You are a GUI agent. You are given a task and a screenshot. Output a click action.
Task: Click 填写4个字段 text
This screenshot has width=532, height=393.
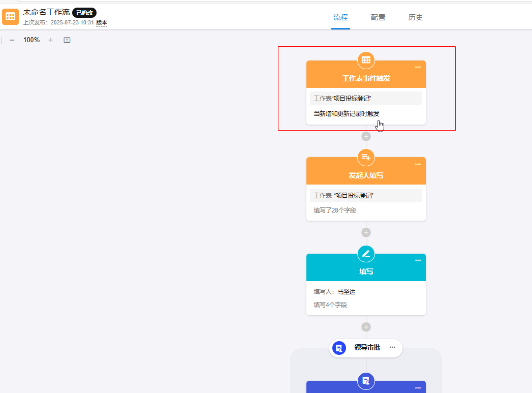tap(330, 305)
